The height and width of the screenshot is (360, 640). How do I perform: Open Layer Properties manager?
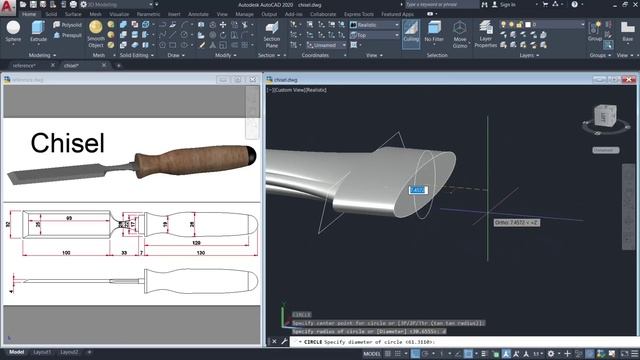[x=485, y=34]
